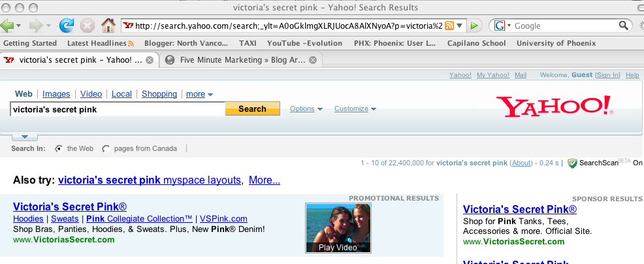Switch to the Five Minute Marketing tab
This screenshot has width=644, height=264.
(x=235, y=60)
